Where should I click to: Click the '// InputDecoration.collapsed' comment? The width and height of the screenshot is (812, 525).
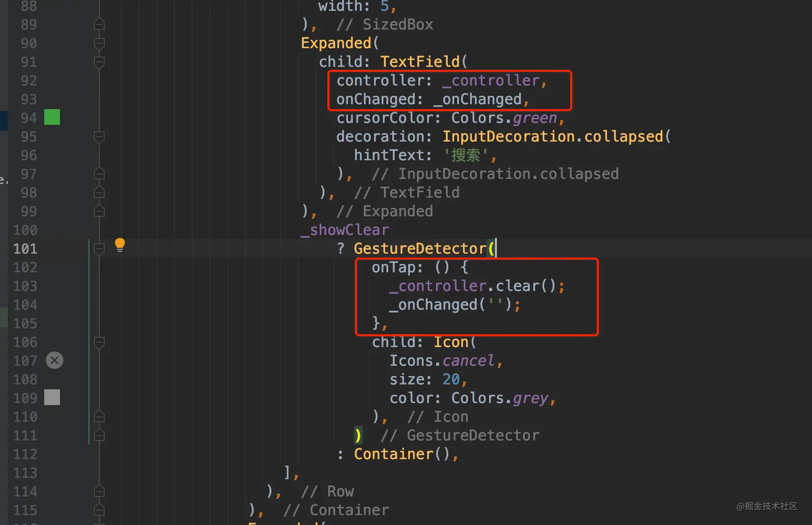[x=495, y=174]
